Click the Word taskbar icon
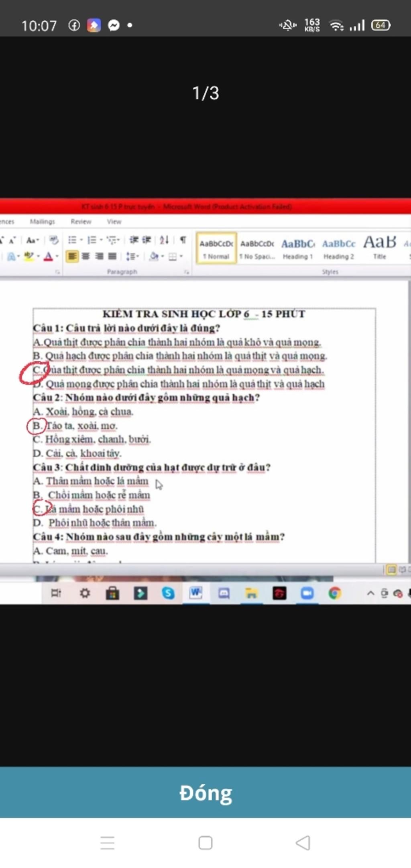Viewport: 411px width, 868px height. (x=195, y=593)
